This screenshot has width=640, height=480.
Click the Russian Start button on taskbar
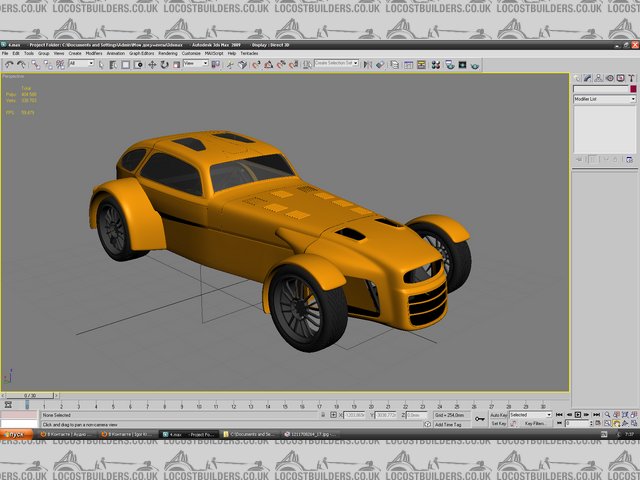(x=14, y=435)
